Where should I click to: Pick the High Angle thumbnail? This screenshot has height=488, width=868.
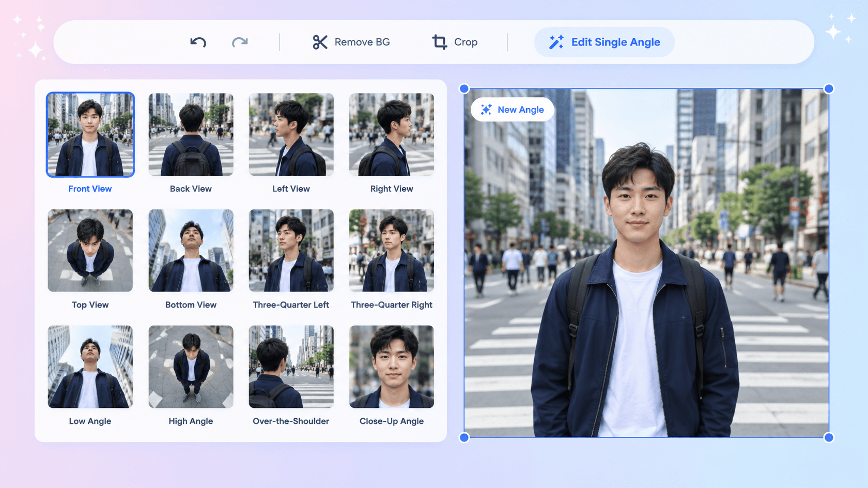click(191, 367)
